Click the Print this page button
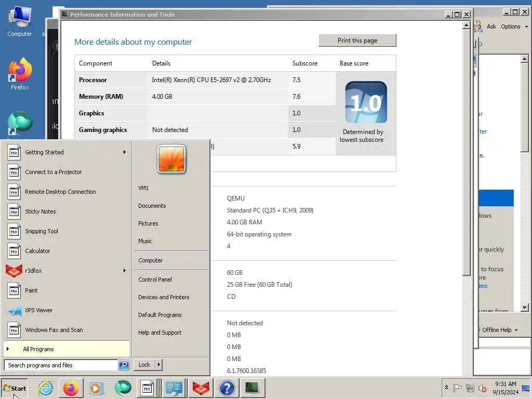Screen dimensions: 532x399 click(x=357, y=41)
